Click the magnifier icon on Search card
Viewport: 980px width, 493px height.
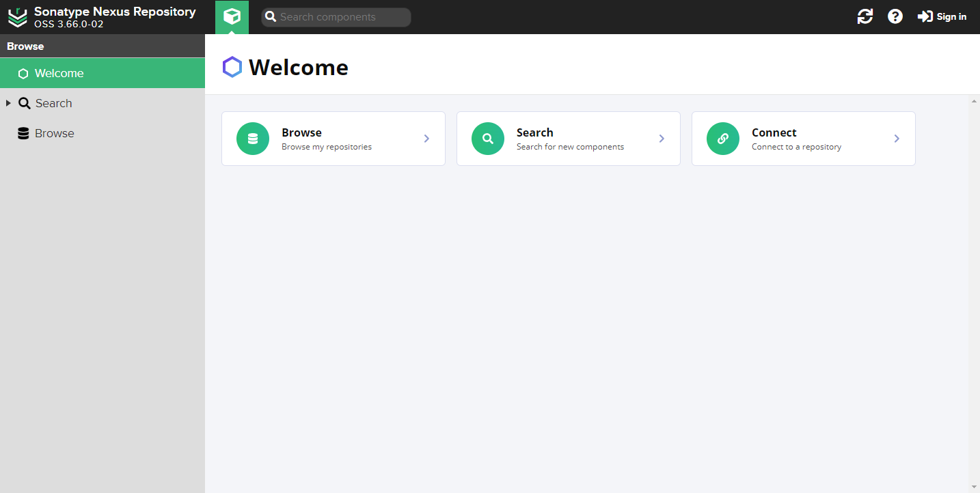point(488,139)
